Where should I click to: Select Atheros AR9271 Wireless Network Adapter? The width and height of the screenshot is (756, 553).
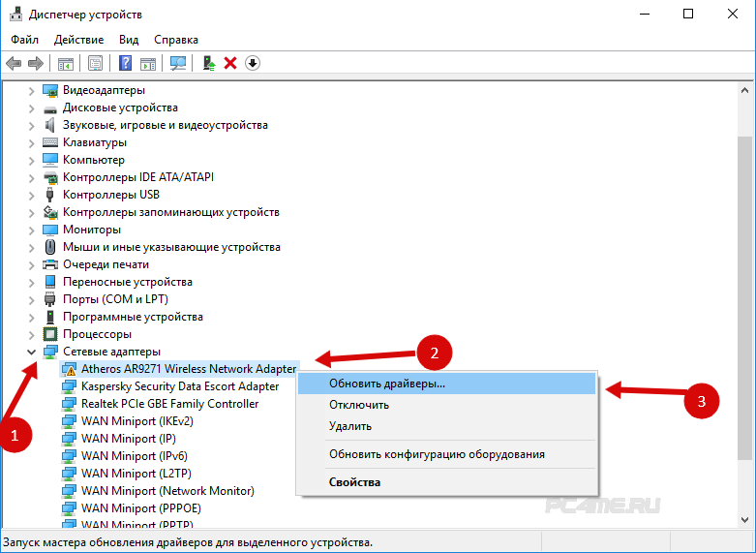[x=189, y=369]
